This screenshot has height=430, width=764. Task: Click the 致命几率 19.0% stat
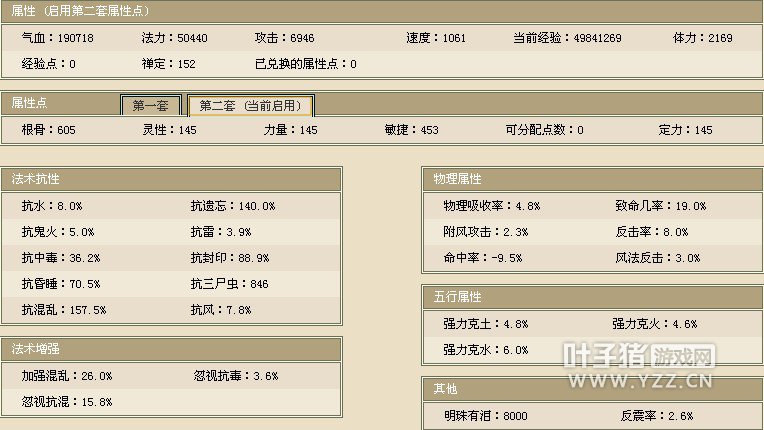coord(660,206)
